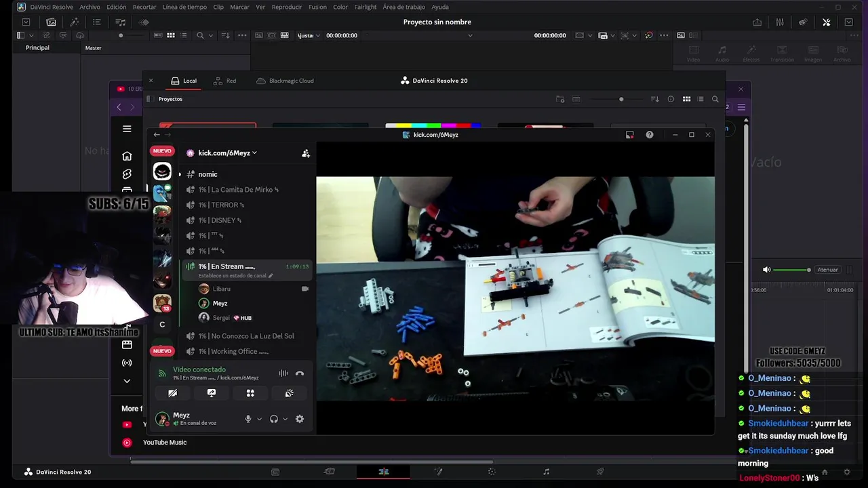Open Discord help question mark icon
This screenshot has width=868, height=488.
(650, 135)
